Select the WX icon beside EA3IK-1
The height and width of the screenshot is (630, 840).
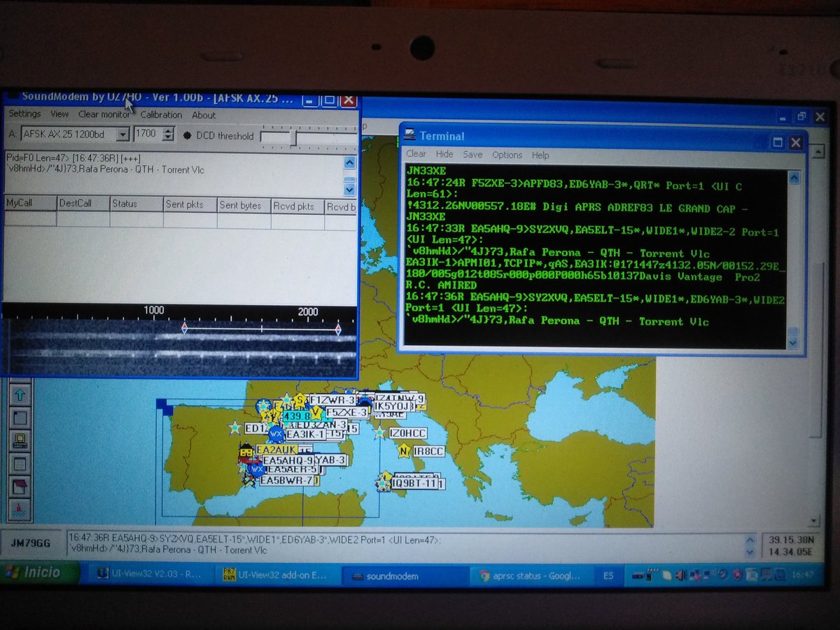[x=276, y=434]
